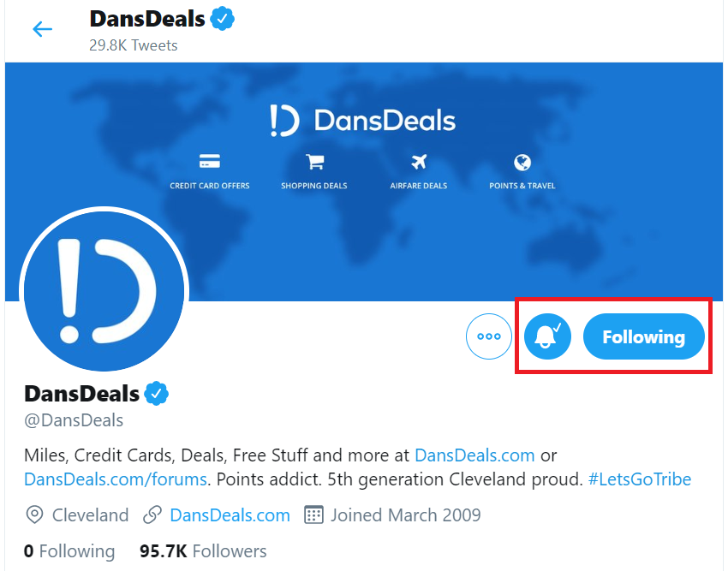728x571 pixels.
Task: Click the #LetsGoTribe hashtag
Action: pyautogui.click(x=639, y=479)
